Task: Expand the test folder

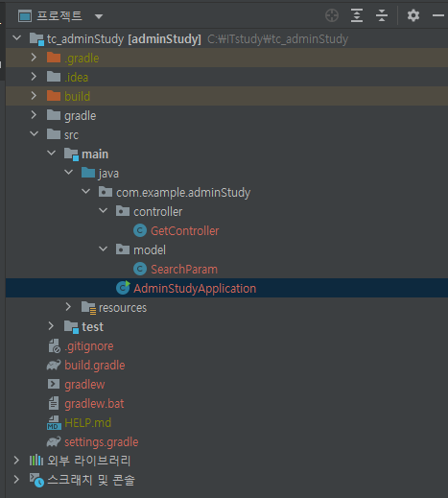Action: pyautogui.click(x=51, y=326)
